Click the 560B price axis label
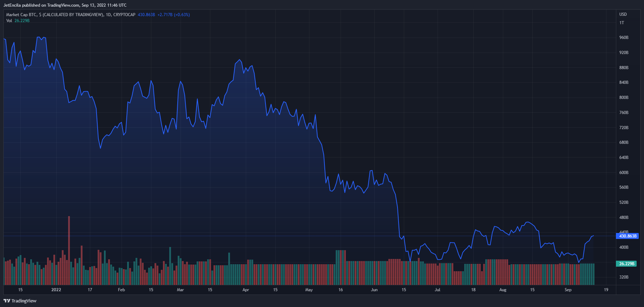The width and height of the screenshot is (644, 307). [x=624, y=187]
